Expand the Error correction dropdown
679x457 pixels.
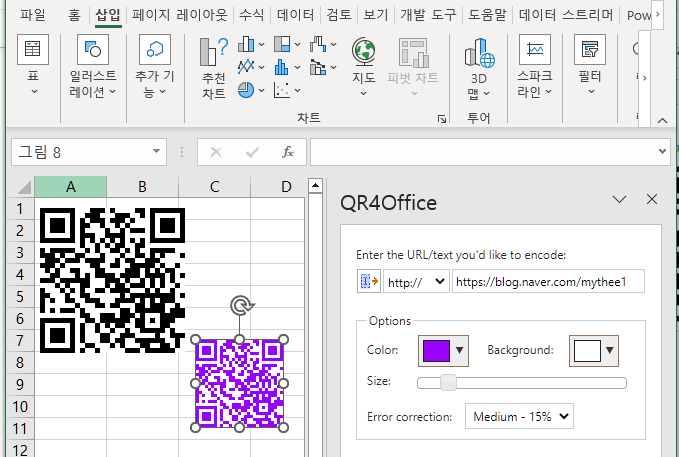tap(519, 416)
